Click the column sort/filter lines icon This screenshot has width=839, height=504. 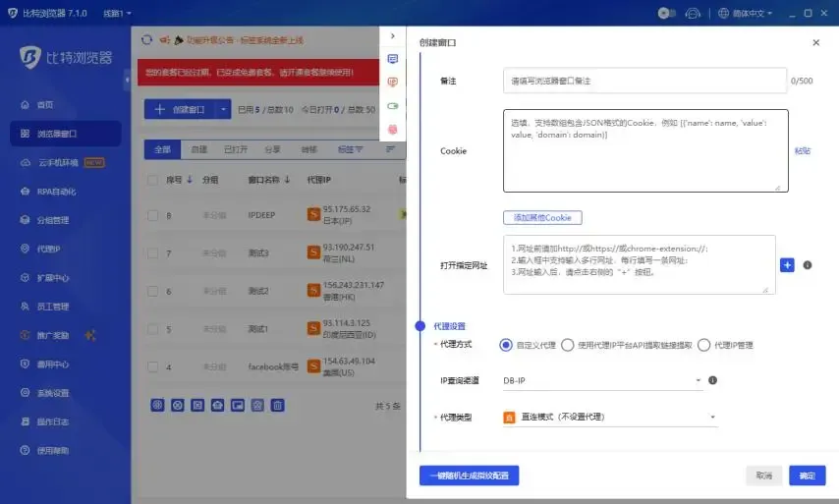tap(391, 149)
